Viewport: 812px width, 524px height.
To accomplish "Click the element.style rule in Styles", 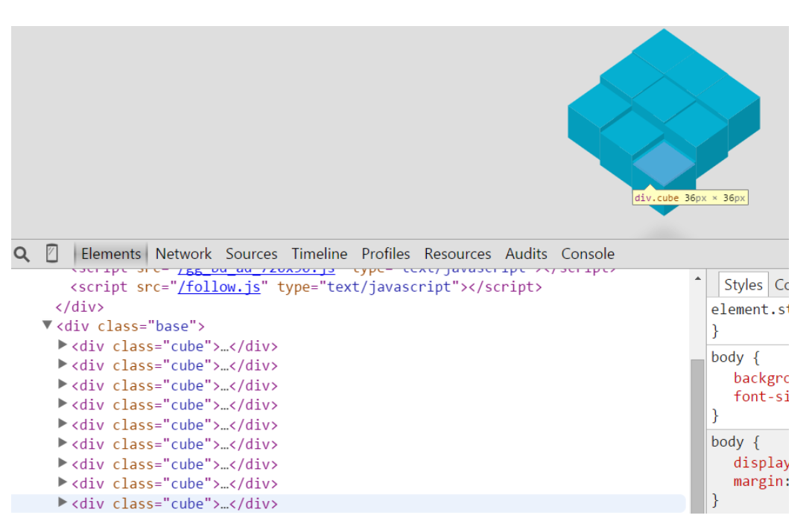I will click(749, 310).
